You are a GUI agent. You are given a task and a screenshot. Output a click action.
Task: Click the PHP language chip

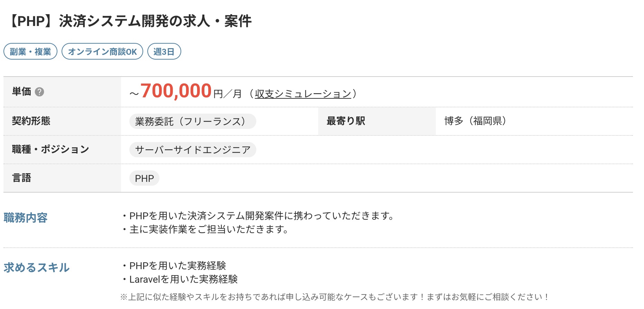[x=144, y=178]
